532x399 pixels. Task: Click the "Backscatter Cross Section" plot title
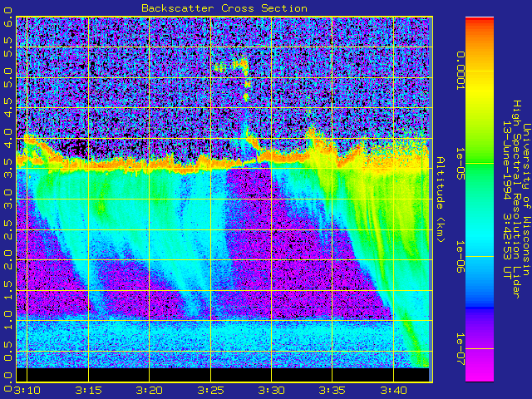224,8
